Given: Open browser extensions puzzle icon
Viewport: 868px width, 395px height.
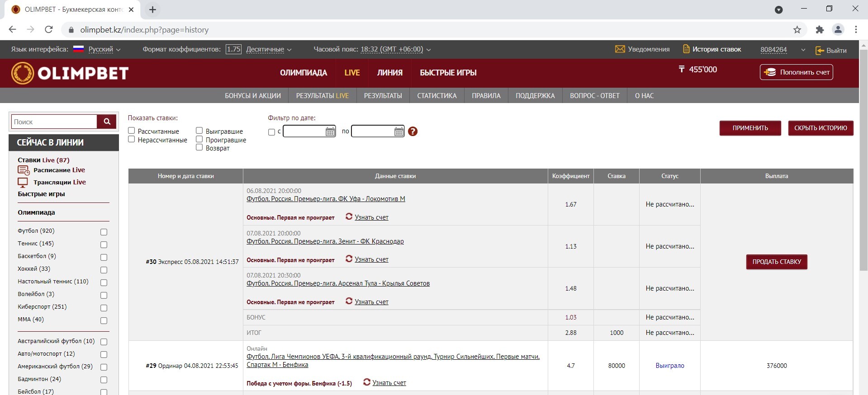Looking at the screenshot, I should point(820,30).
